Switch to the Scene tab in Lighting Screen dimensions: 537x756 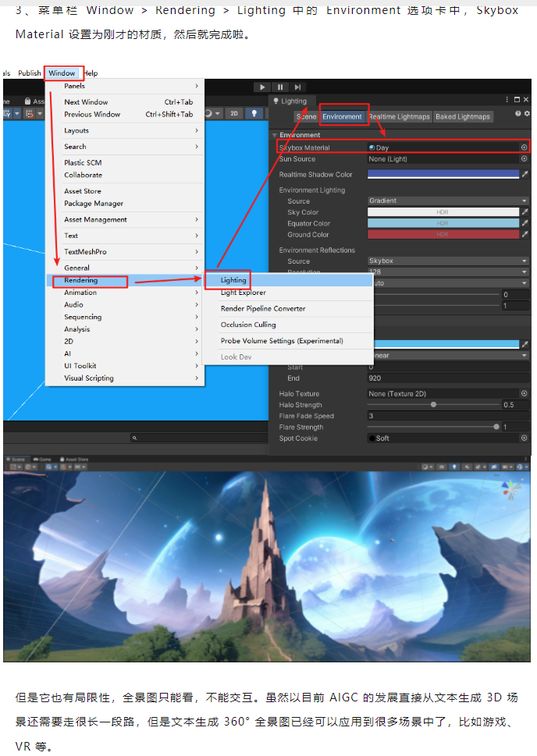pyautogui.click(x=307, y=117)
